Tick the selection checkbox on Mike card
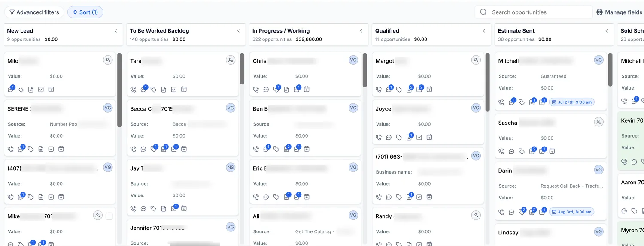The image size is (644, 246). pos(109,216)
